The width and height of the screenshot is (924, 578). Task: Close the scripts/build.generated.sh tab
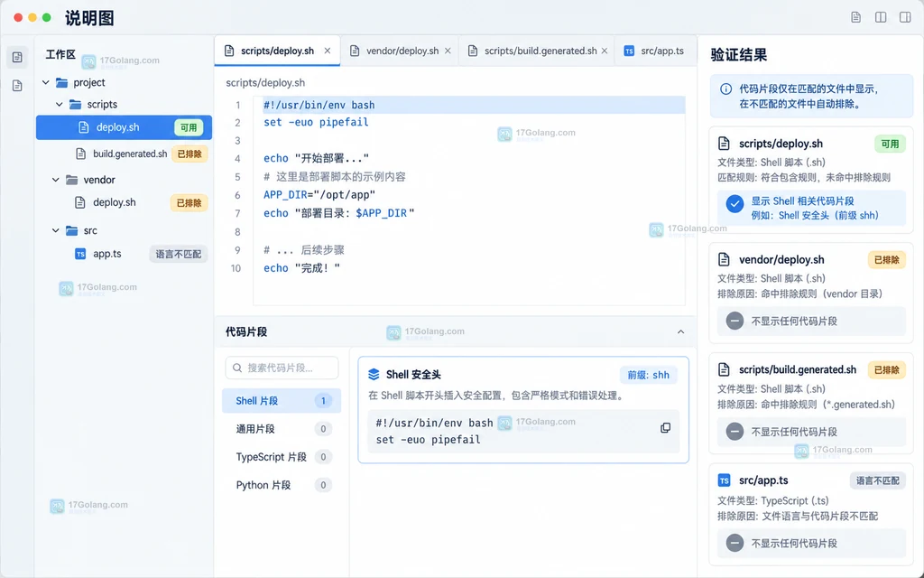coord(604,51)
